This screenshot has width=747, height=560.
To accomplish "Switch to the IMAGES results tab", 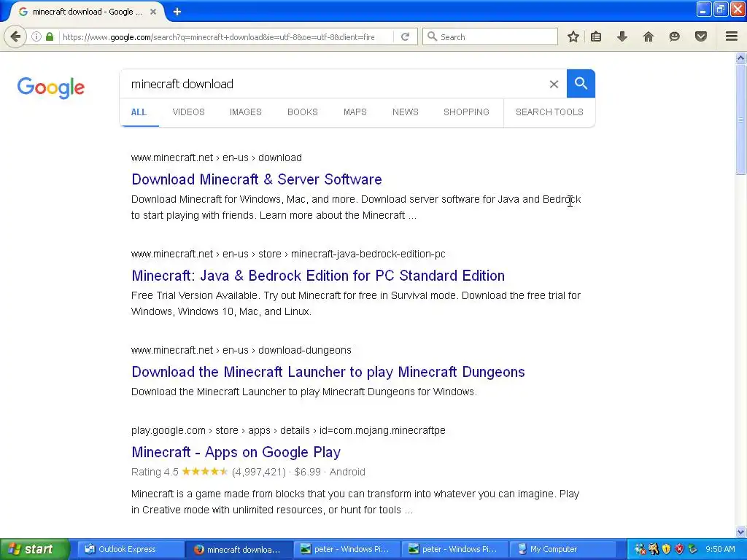I will 246,112.
